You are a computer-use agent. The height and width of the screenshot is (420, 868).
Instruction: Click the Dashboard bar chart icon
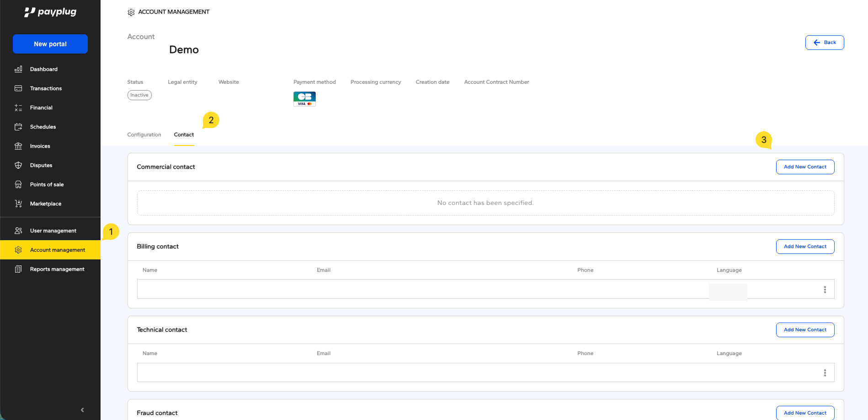(18, 69)
